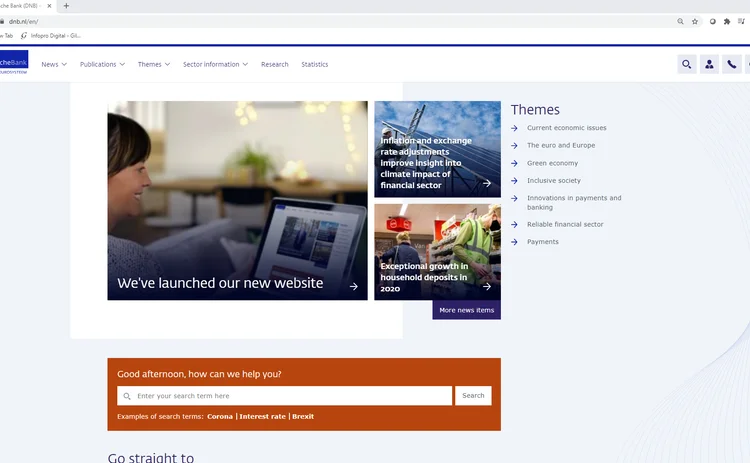Click the orange-panel Search button
Image resolution: width=750 pixels, height=463 pixels.
click(473, 396)
